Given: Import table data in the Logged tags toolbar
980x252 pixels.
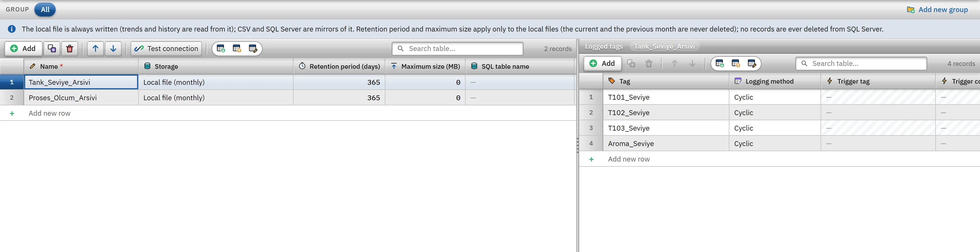Looking at the screenshot, I should [719, 64].
